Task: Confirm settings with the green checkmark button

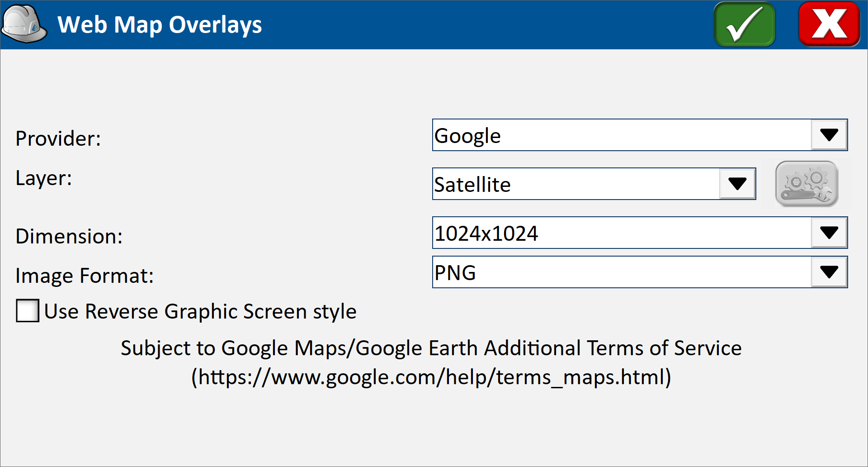Action: pos(744,24)
